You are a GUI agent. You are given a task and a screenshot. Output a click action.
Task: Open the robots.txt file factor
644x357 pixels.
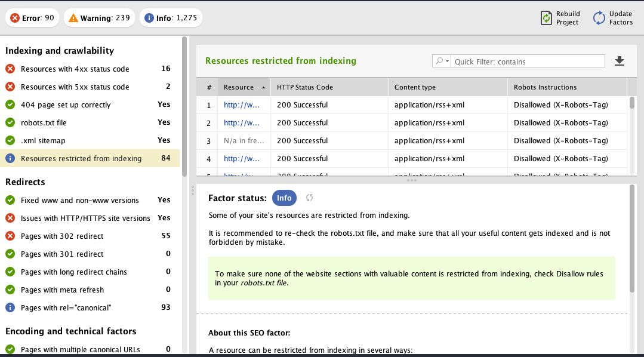[x=44, y=123]
